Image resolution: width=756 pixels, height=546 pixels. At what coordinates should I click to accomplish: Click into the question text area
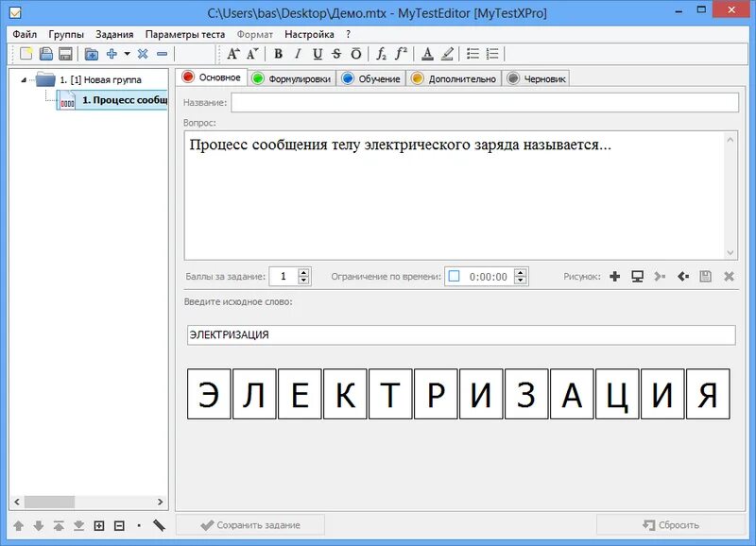click(454, 196)
